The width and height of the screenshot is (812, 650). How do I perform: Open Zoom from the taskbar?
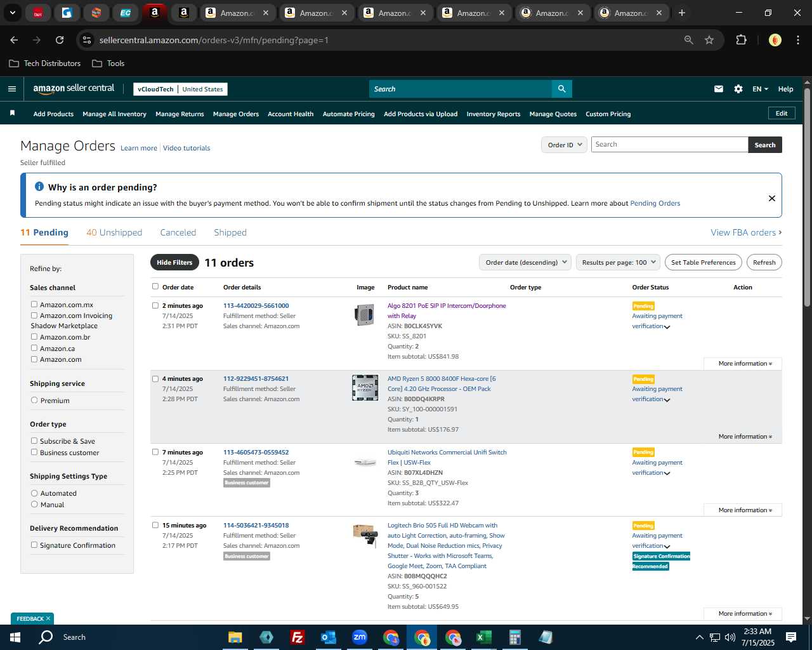pyautogui.click(x=360, y=637)
